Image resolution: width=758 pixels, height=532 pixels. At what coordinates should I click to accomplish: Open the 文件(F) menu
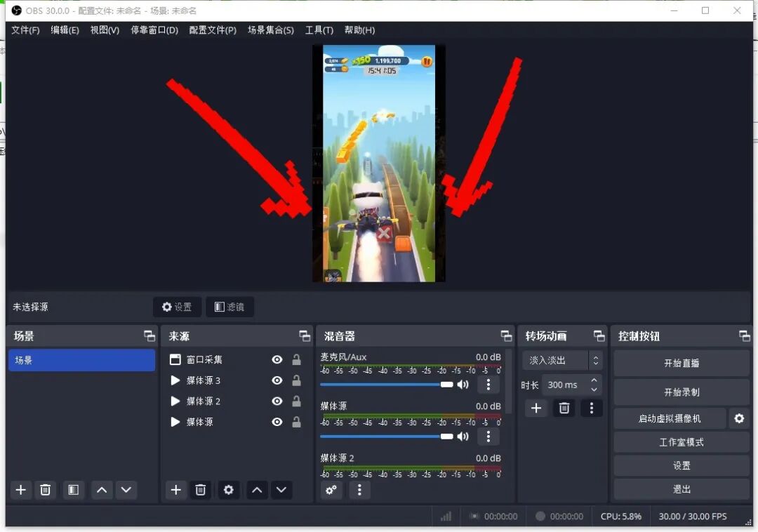26,30
